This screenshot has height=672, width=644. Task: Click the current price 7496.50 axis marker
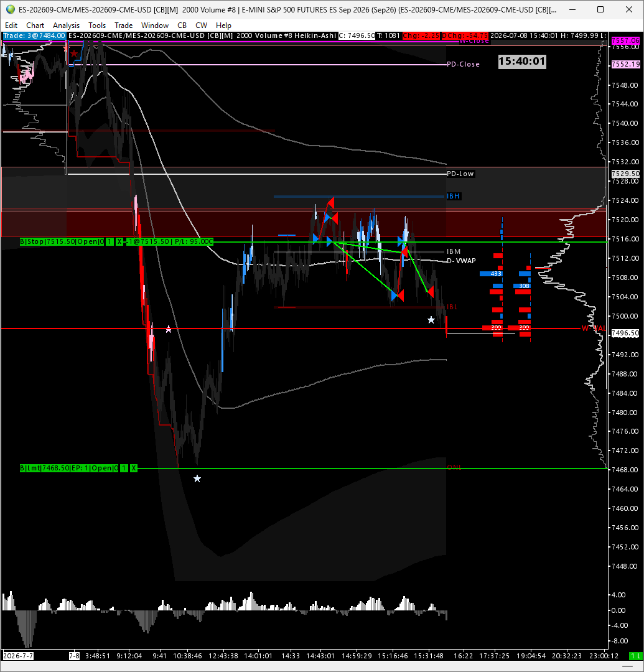coord(625,333)
